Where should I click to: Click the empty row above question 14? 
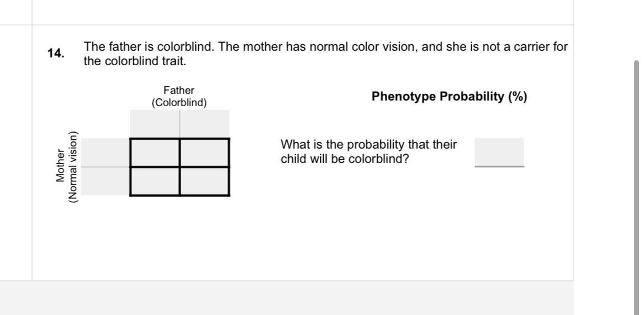pyautogui.click(x=303, y=12)
